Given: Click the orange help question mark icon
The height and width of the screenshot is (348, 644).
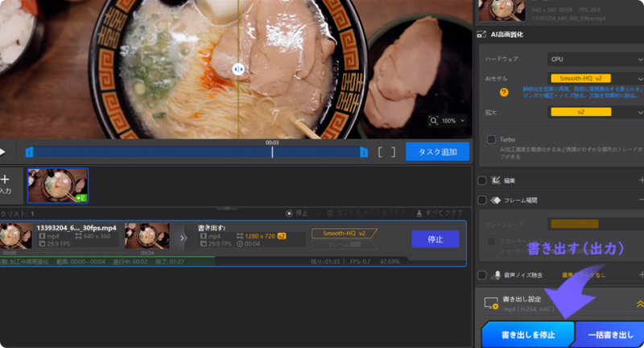Looking at the screenshot, I should coord(504,93).
